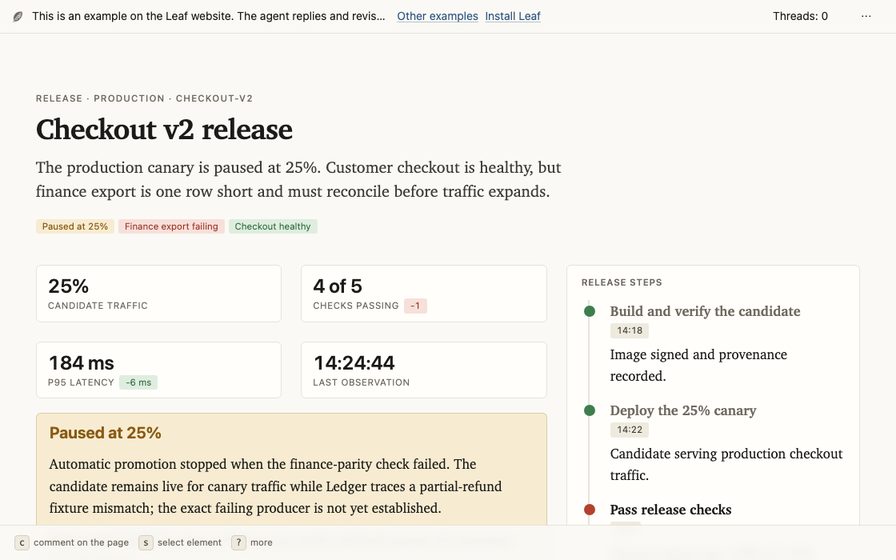Click the 'Image signed and provenance recorded.' text
The height and width of the screenshot is (560, 896).
tap(698, 365)
